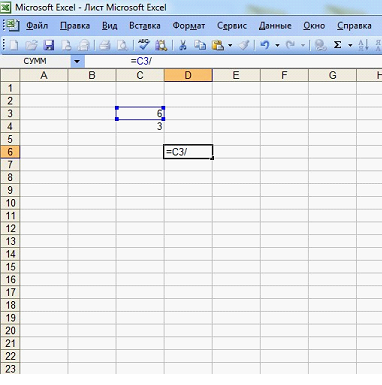Screen dimensions: 382x385
Task: Open the Правка menu
Action: pyautogui.click(x=75, y=26)
